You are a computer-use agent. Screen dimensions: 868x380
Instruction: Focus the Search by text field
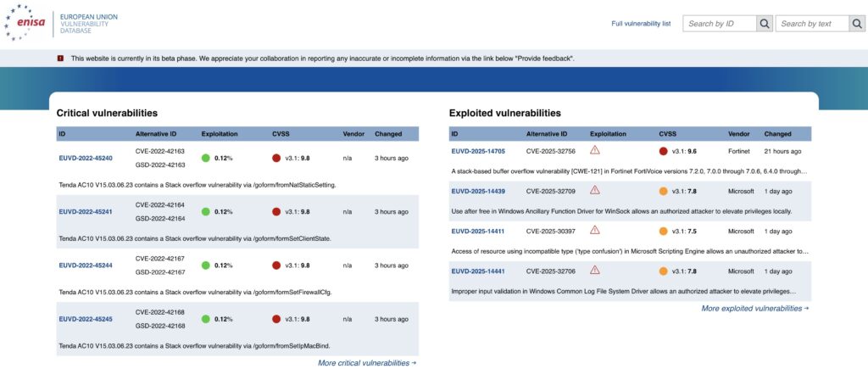click(812, 24)
